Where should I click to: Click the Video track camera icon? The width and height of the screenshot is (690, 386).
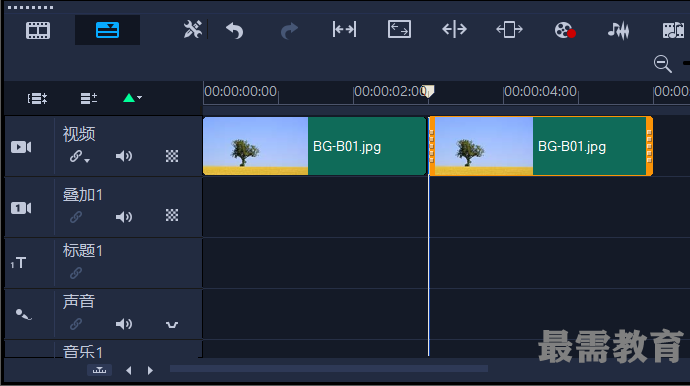21,147
